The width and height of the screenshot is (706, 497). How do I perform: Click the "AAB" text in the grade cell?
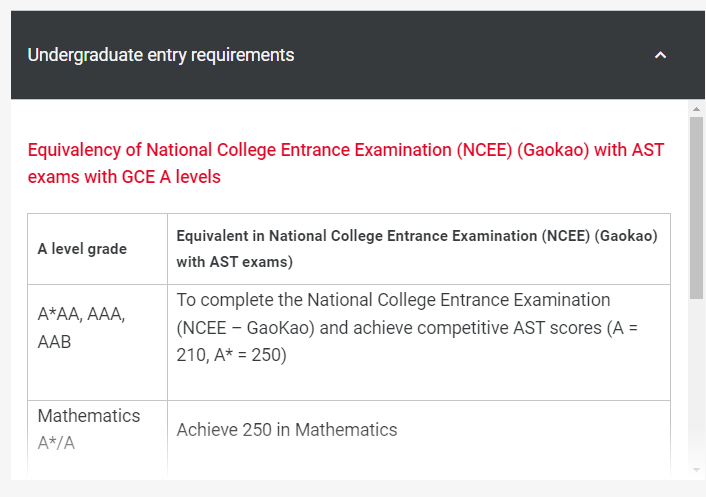pos(57,342)
